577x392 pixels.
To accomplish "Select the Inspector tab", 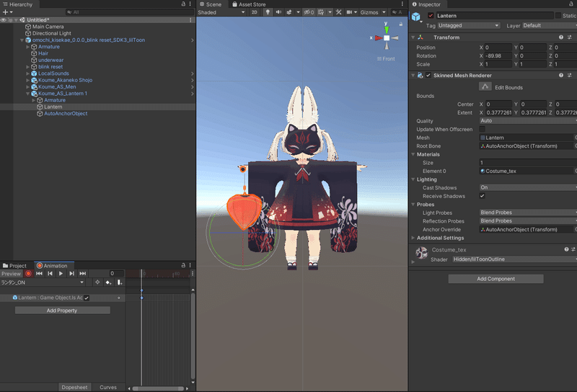I will [x=426, y=4].
